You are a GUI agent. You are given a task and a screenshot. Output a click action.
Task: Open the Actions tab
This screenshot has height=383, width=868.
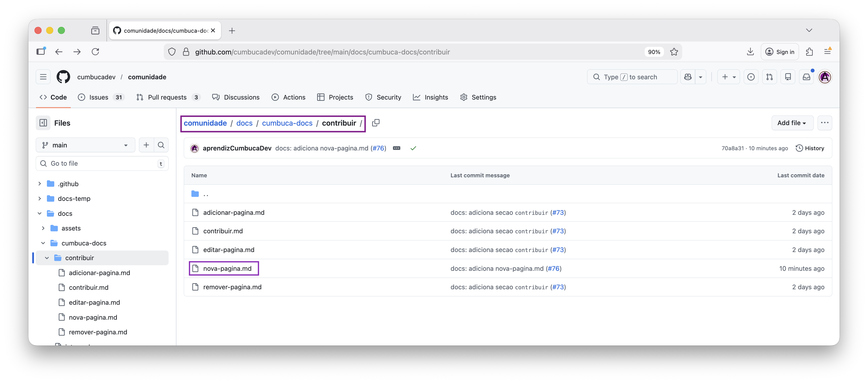(288, 97)
